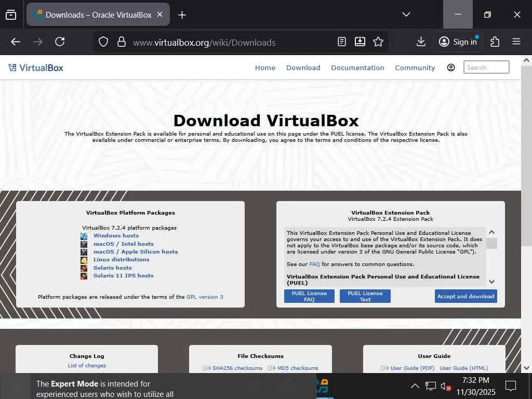Open the Solaris 11 IPS hosts link
The image size is (532, 399).
(124, 275)
